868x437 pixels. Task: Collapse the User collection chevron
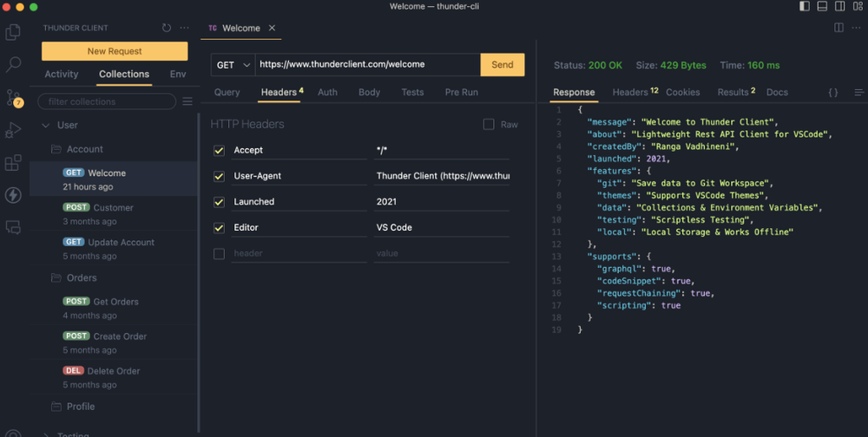tap(46, 126)
